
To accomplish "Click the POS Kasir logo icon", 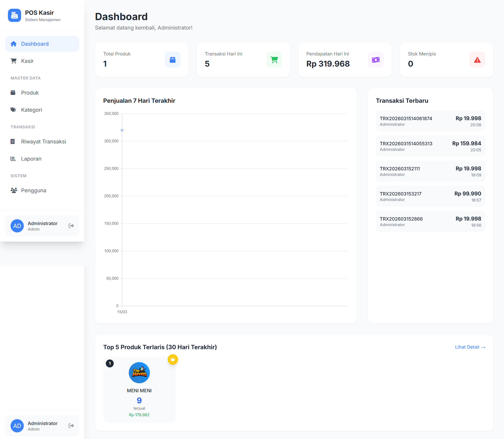I will [15, 16].
